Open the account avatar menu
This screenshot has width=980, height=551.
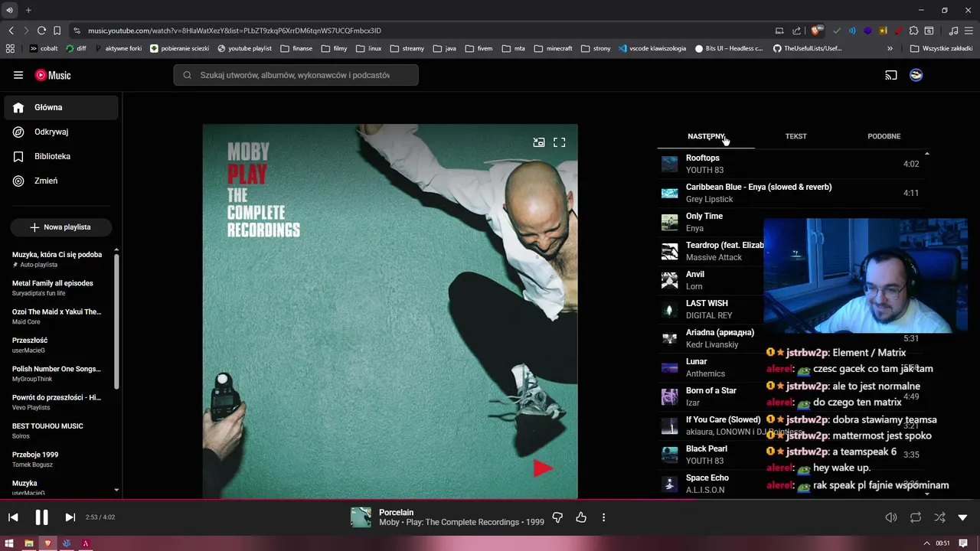tap(916, 75)
